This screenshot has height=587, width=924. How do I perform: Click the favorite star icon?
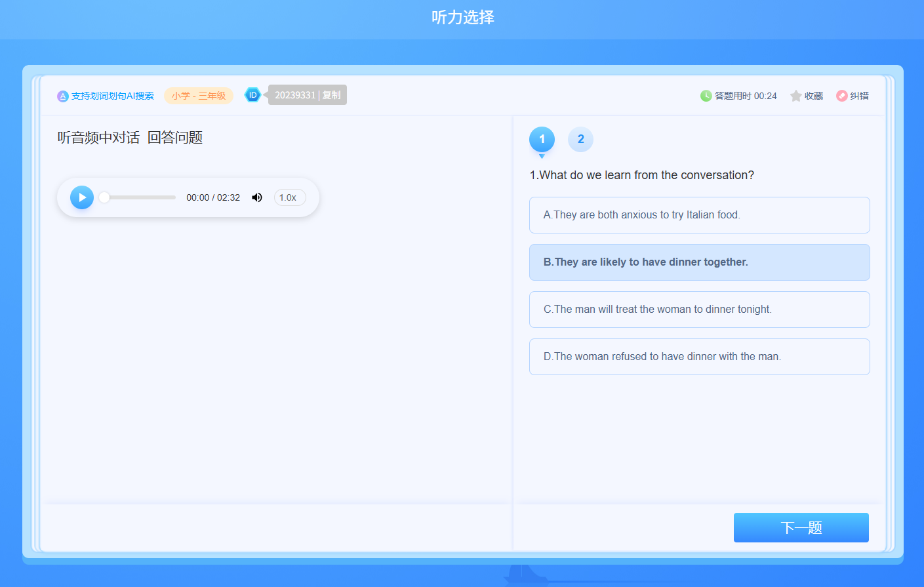pos(795,96)
